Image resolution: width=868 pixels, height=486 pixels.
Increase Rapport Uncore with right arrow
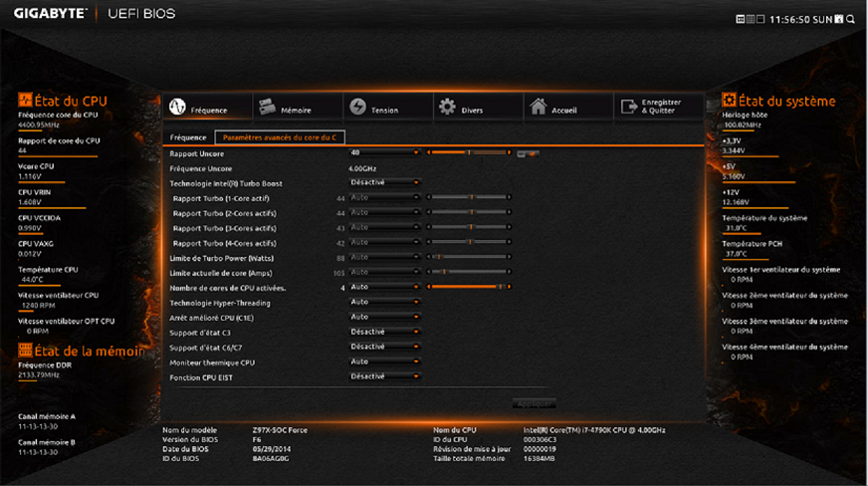click(509, 152)
